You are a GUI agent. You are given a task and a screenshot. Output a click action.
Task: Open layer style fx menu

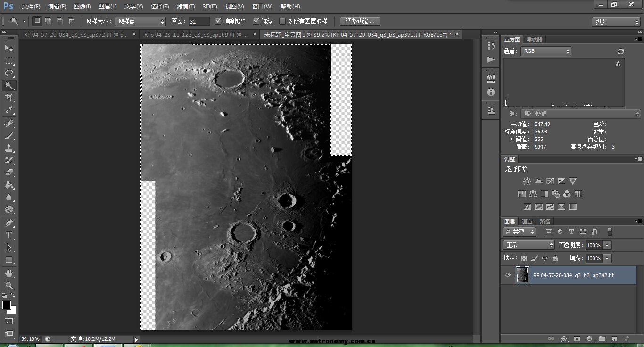point(564,339)
